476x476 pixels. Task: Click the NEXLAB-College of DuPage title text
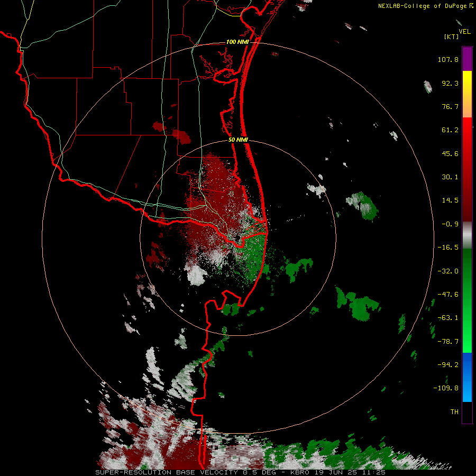coord(422,6)
